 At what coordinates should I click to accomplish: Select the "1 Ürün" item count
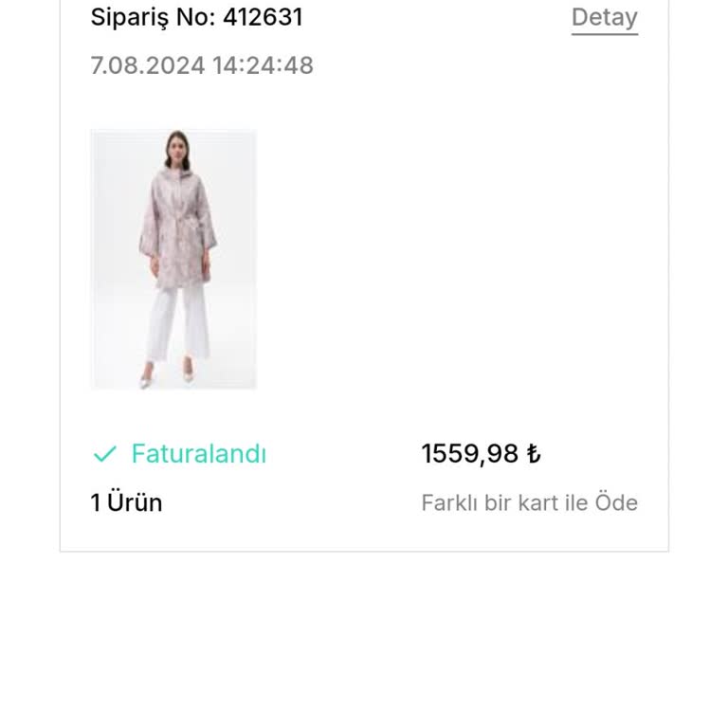(x=126, y=502)
